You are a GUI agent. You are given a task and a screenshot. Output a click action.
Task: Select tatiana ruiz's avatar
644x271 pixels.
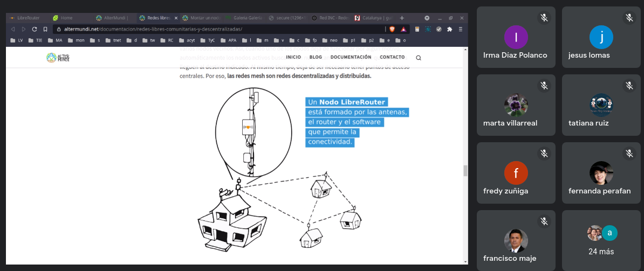point(601,105)
